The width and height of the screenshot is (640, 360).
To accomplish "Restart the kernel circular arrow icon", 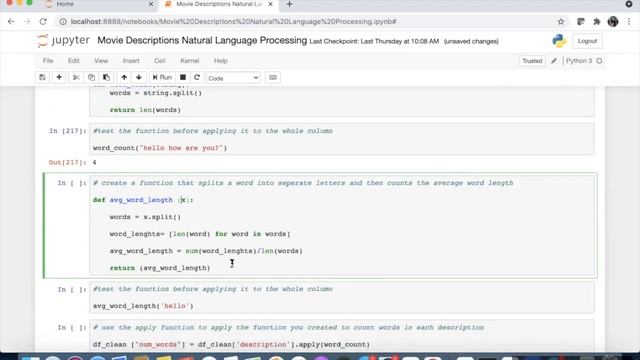I will [197, 78].
